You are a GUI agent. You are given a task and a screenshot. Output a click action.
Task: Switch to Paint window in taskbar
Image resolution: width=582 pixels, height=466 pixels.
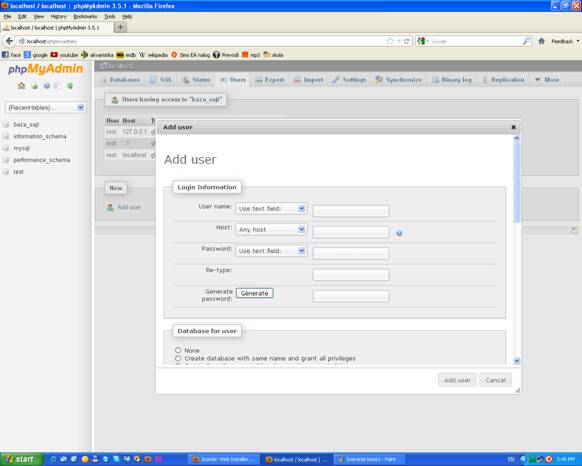pyautogui.click(x=370, y=459)
